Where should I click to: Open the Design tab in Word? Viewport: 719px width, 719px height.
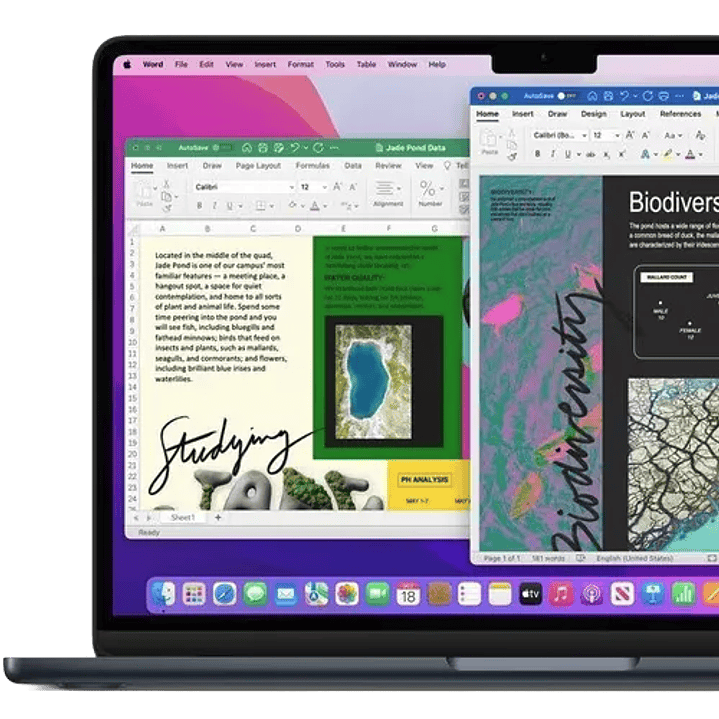(594, 114)
